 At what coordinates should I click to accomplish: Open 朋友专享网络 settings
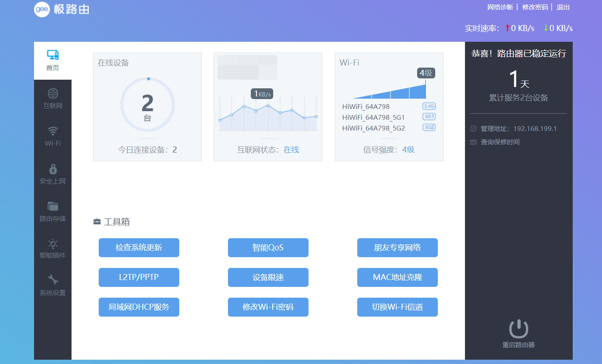(x=397, y=248)
